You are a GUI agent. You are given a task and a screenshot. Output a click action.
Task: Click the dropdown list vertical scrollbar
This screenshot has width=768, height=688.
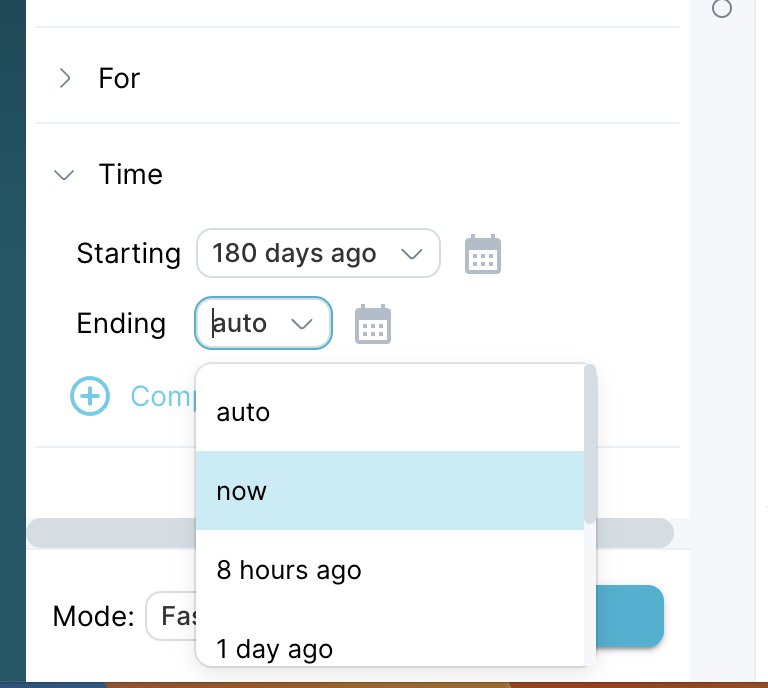click(x=590, y=444)
